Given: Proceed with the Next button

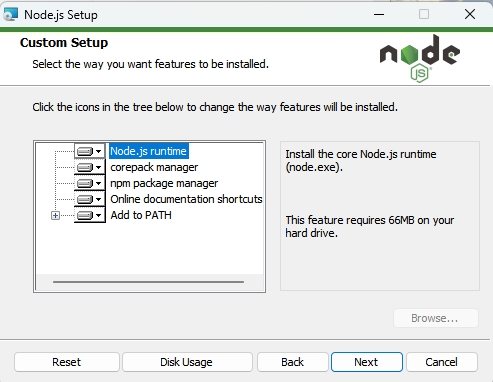Looking at the screenshot, I should [x=367, y=362].
